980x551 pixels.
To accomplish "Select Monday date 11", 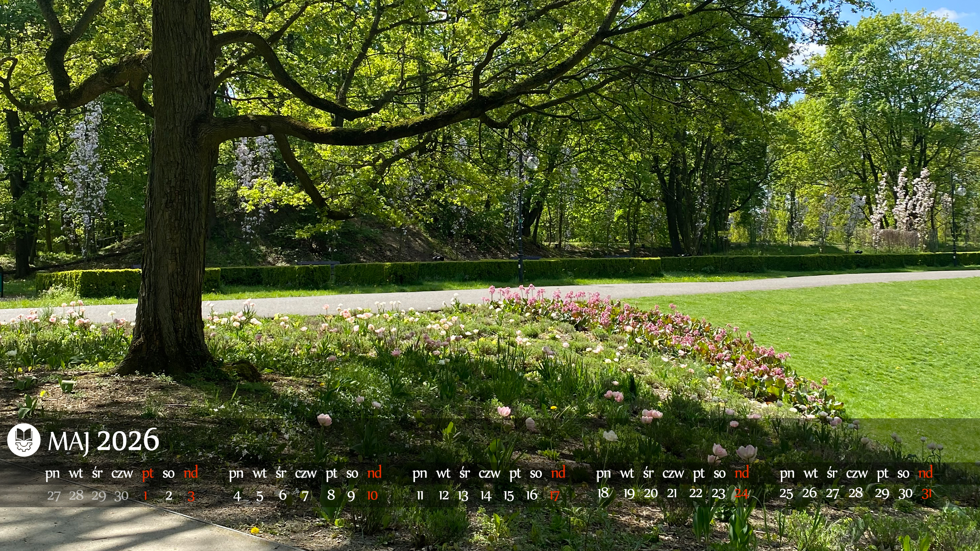I will (x=420, y=495).
